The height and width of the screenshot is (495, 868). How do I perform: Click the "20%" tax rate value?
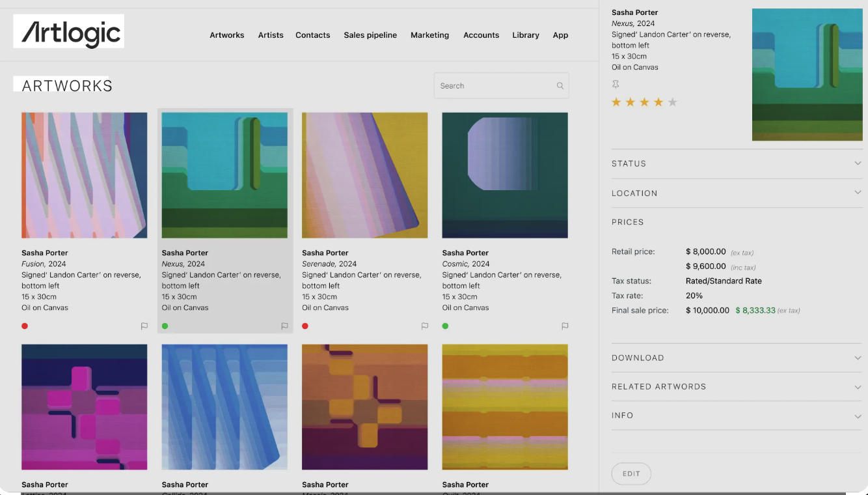pos(694,296)
